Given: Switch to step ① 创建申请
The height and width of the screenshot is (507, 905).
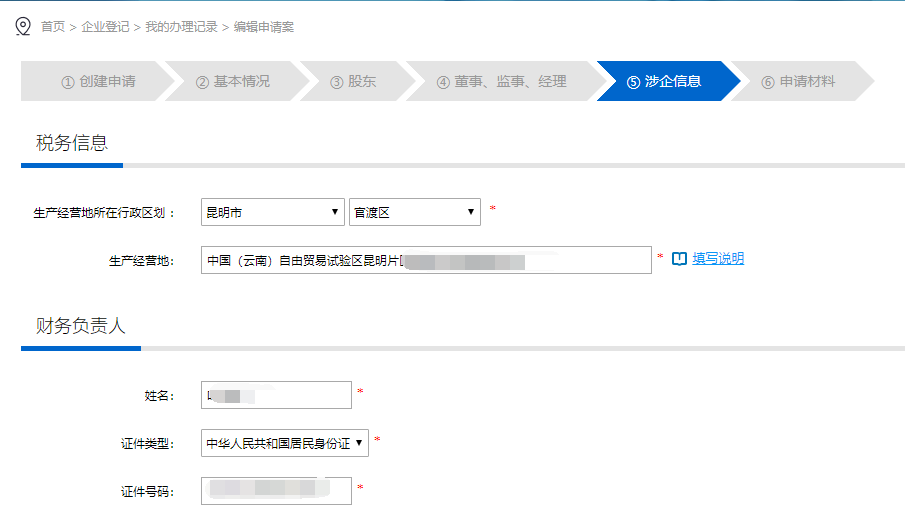Looking at the screenshot, I should (x=98, y=81).
